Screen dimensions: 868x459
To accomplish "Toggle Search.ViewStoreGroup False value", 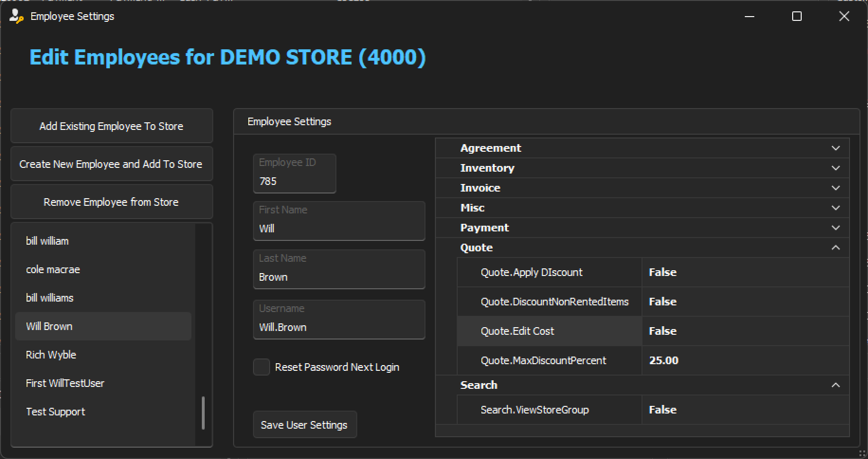I will [662, 410].
